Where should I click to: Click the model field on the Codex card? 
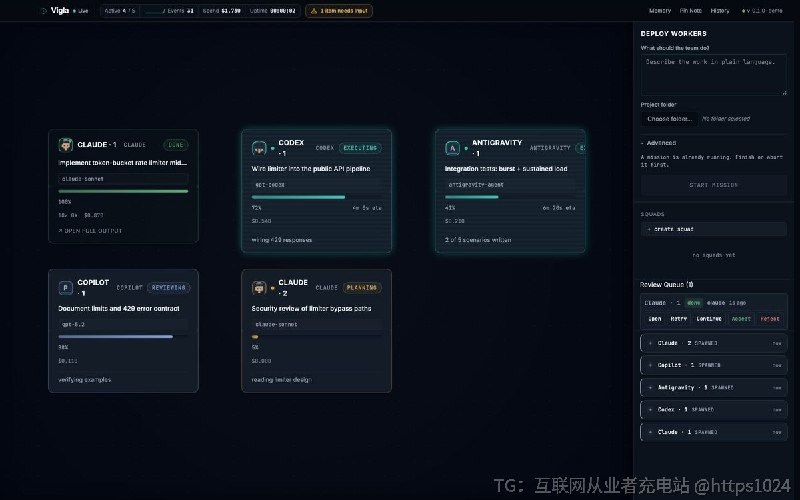tap(316, 185)
